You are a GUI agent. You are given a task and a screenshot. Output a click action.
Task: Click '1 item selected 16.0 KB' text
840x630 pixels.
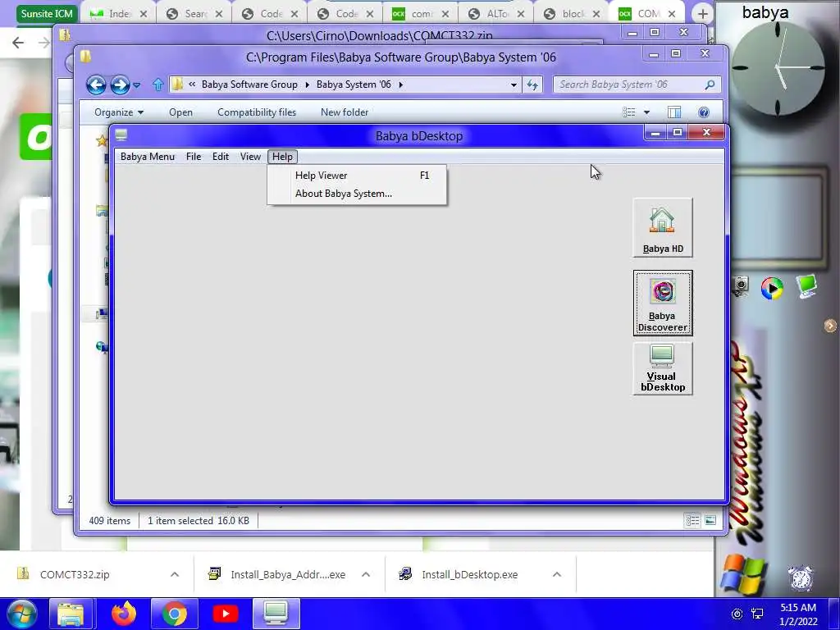pos(199,520)
